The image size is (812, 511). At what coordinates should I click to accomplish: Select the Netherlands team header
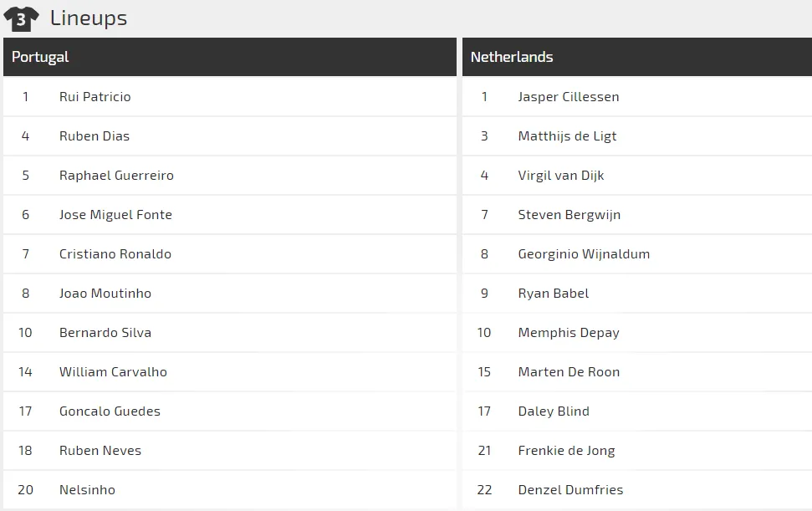coord(512,57)
